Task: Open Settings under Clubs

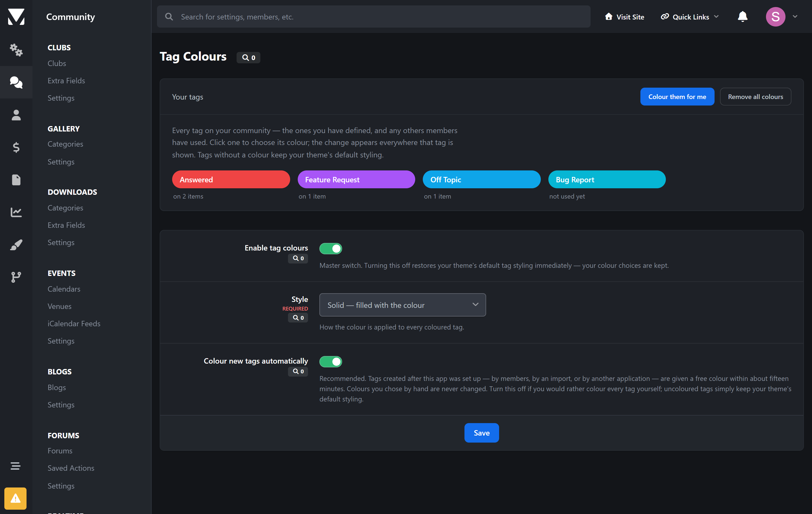Action: point(61,98)
